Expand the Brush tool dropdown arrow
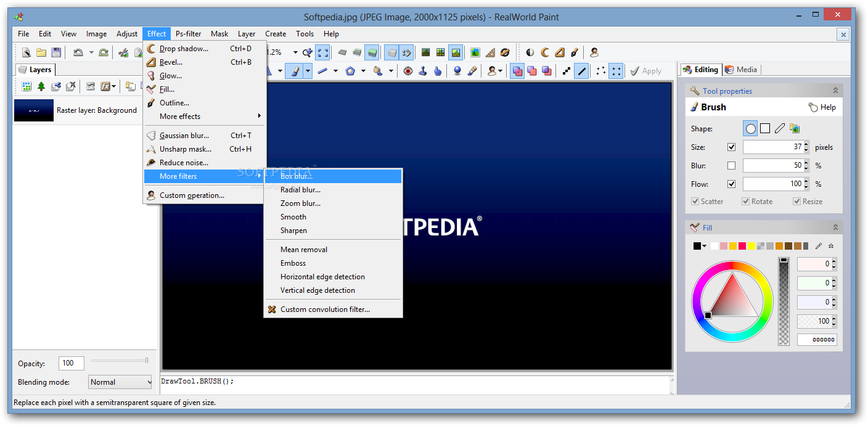868x426 pixels. coord(307,71)
